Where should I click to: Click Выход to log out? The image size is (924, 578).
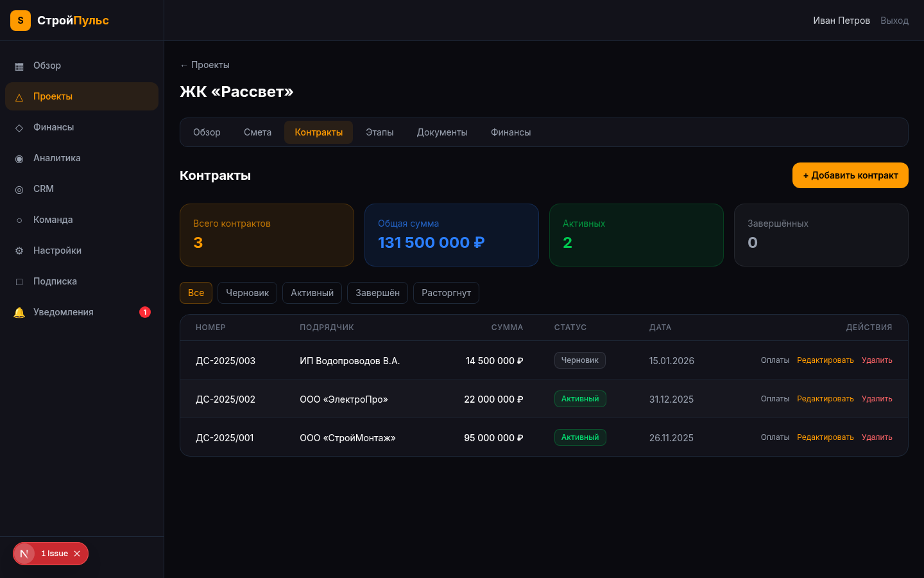pos(894,21)
